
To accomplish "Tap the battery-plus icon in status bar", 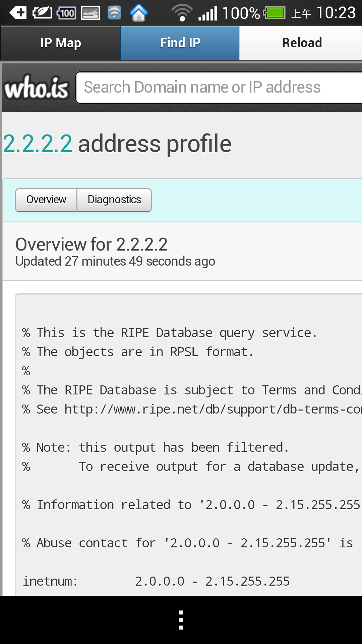I will click(18, 13).
